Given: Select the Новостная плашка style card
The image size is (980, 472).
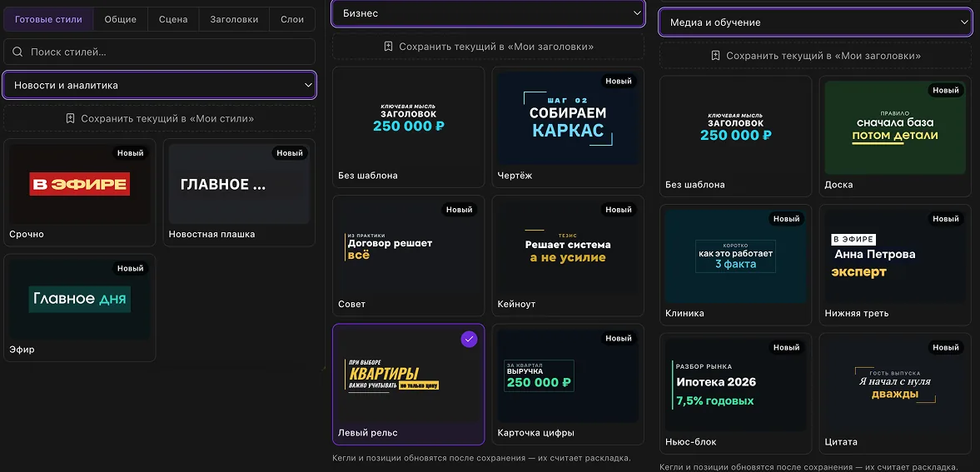Looking at the screenshot, I should pos(239,192).
